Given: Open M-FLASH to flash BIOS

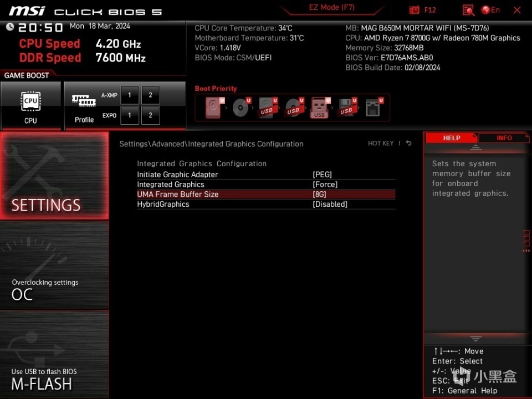Looking at the screenshot, I should pos(54,354).
